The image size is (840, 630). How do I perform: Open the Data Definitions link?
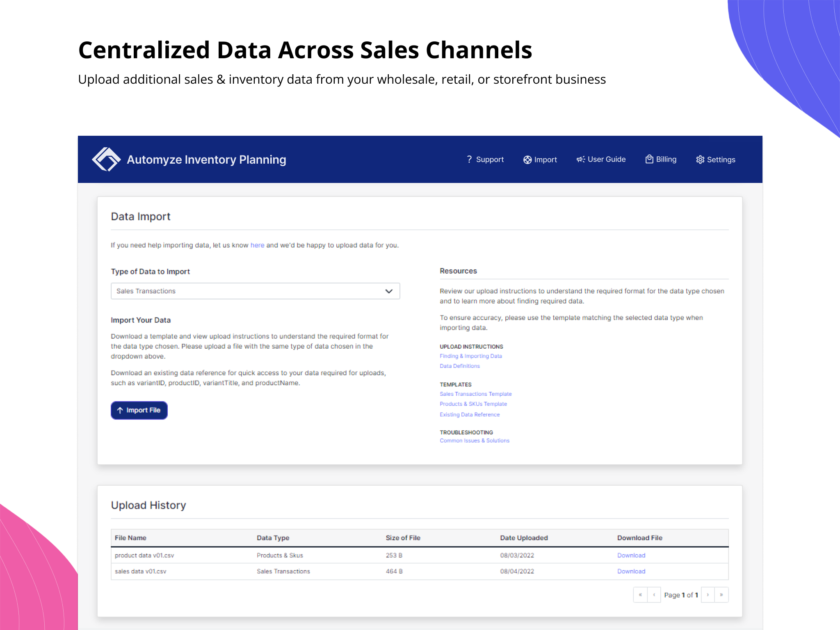click(460, 366)
